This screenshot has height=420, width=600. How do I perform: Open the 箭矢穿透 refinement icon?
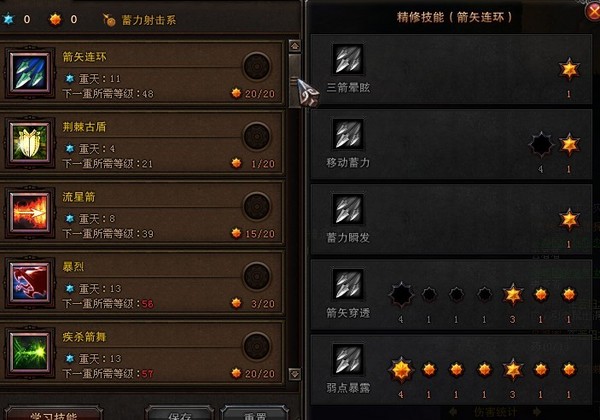(x=348, y=284)
